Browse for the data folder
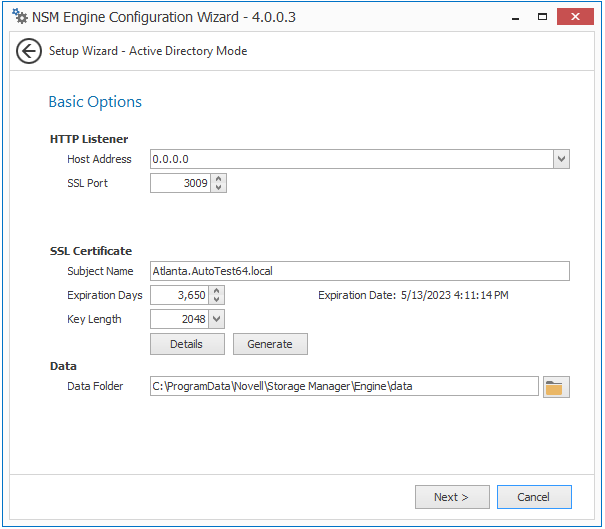605x529 pixels. tap(556, 387)
